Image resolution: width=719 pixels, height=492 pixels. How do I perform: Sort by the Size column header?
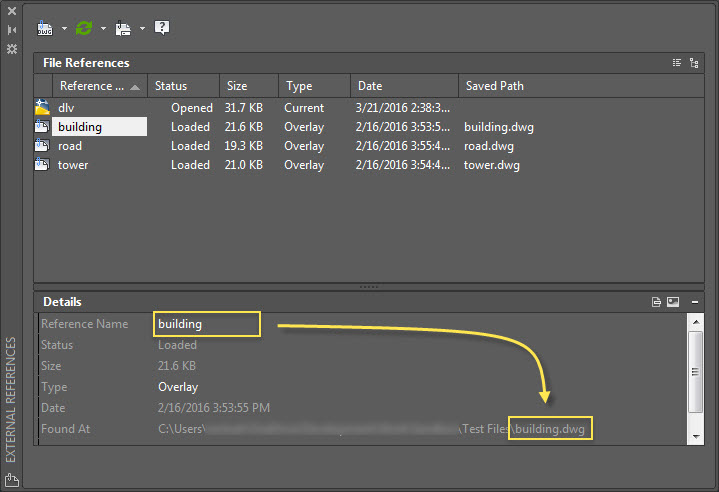(x=249, y=86)
